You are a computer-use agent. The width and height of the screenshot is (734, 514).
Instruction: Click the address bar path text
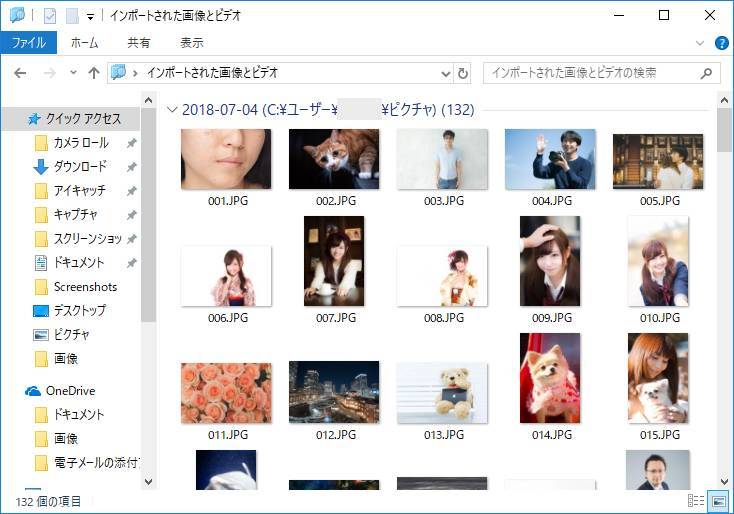[x=213, y=73]
